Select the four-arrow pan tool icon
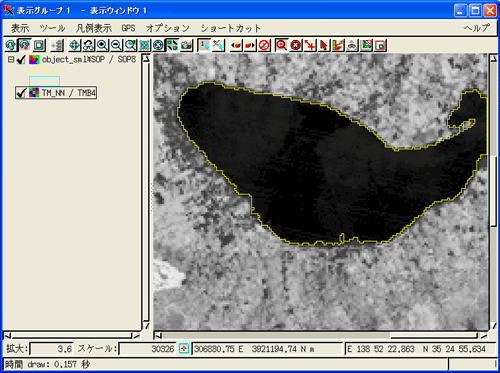This screenshot has width=500, height=373. coord(74,45)
